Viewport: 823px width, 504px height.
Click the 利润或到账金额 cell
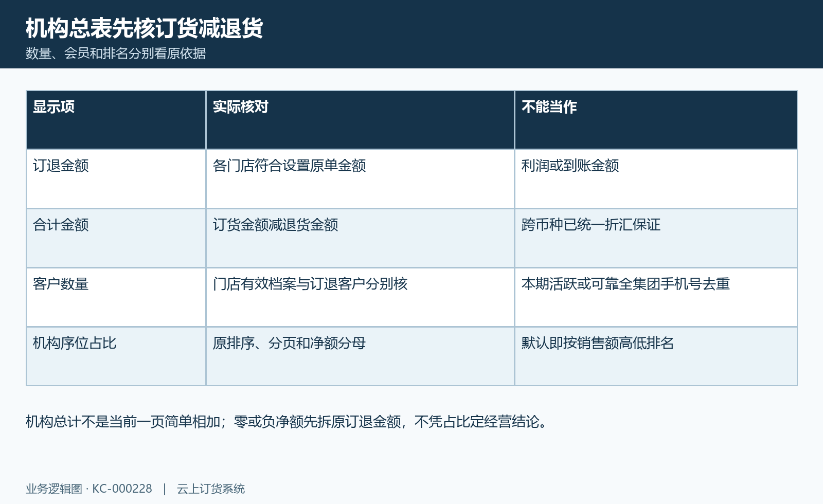tap(656, 179)
